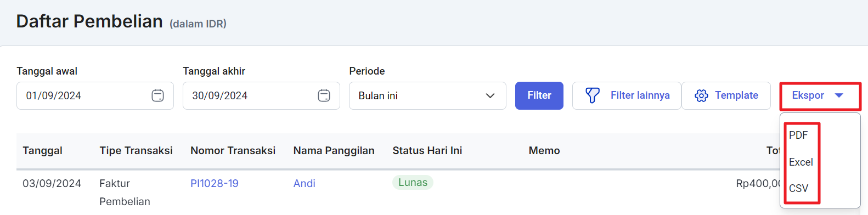Open the Tanggal awal calendar picker icon
The width and height of the screenshot is (868, 215).
pyautogui.click(x=157, y=95)
